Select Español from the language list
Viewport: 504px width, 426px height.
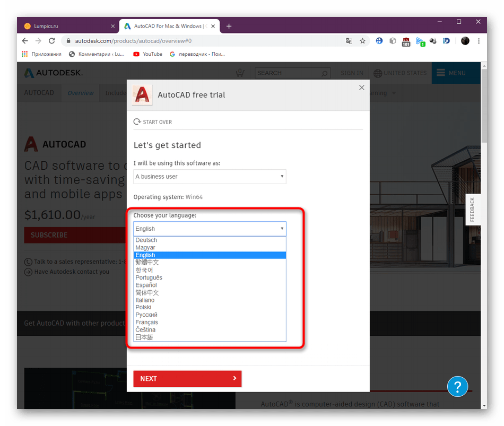(x=210, y=285)
